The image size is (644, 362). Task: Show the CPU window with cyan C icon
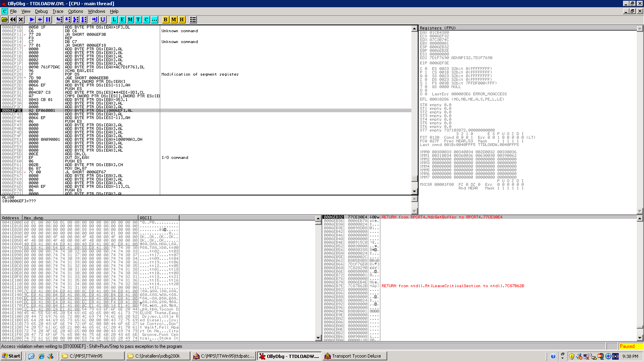tap(147, 19)
